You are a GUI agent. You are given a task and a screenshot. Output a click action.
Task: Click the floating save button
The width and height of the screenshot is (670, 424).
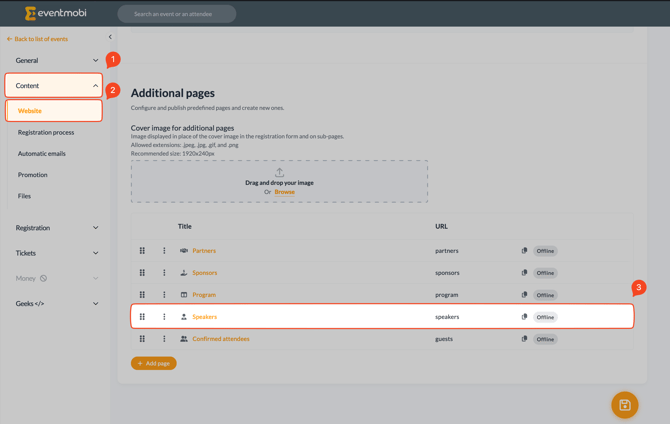[x=625, y=405]
